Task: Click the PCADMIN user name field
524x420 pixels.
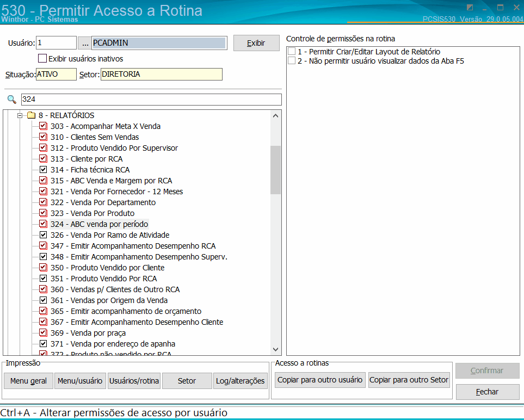Action: [x=159, y=43]
